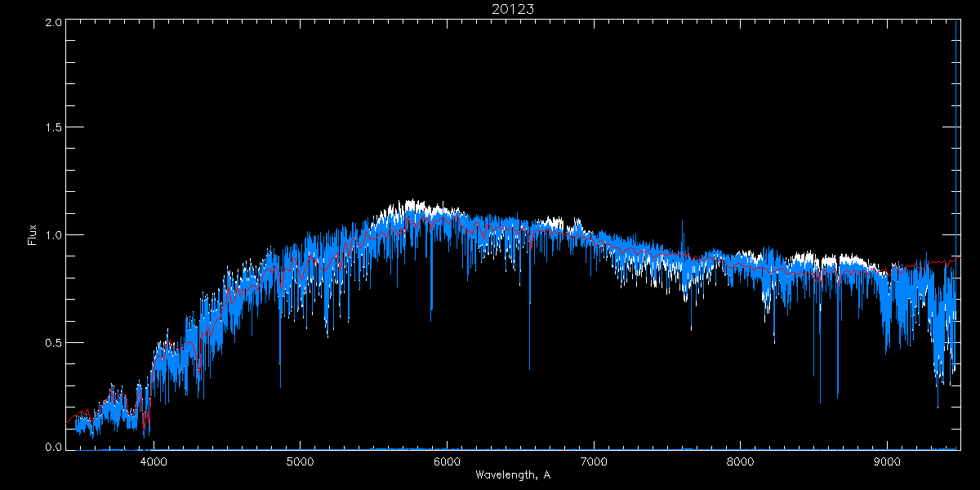Click the 6000 wavelength tick label
The height and width of the screenshot is (490, 980).
pos(447,462)
